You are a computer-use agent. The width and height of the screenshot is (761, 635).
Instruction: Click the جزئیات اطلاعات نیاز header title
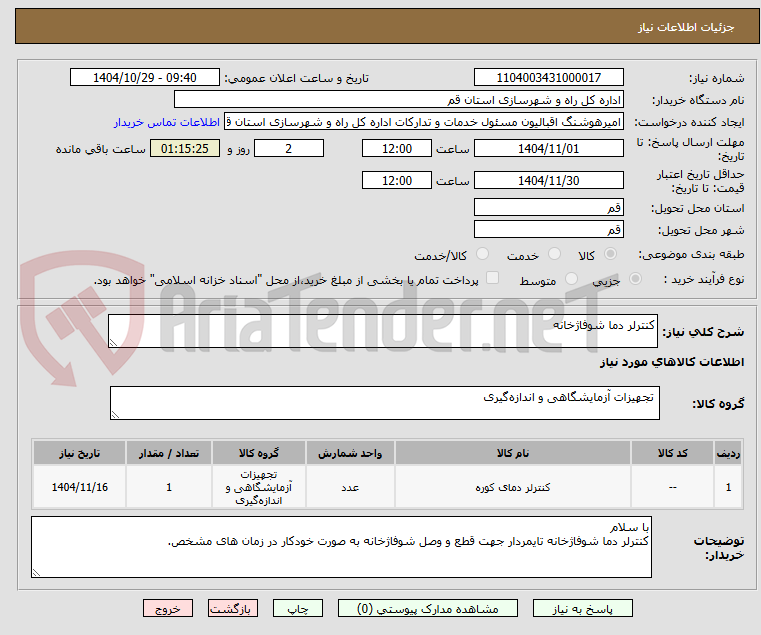tap(686, 27)
